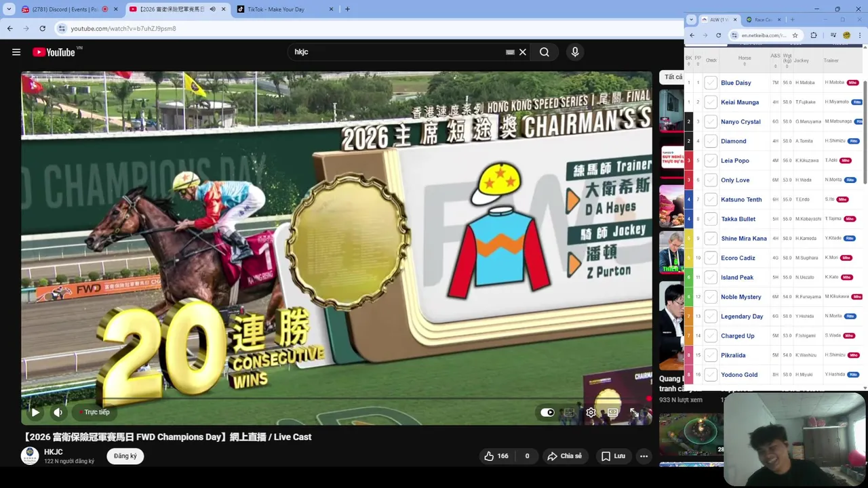The height and width of the screenshot is (488, 868).
Task: Save the video with the Lưu button
Action: click(613, 456)
